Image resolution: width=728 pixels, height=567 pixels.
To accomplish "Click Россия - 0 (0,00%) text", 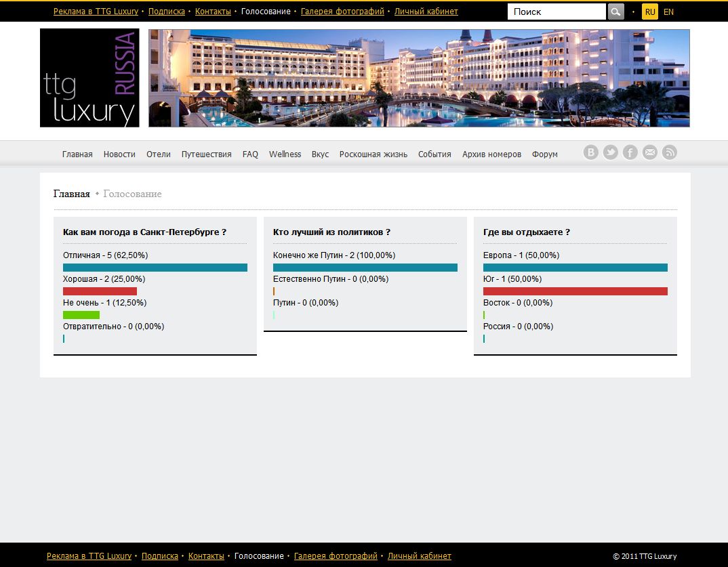I will point(518,327).
